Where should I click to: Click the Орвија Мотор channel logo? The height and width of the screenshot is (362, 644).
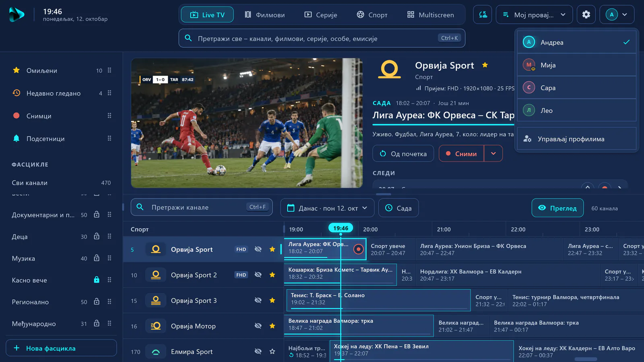point(156,326)
